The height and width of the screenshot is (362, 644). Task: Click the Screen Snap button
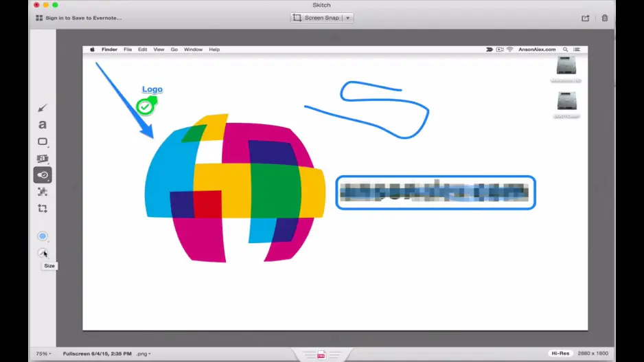click(x=317, y=18)
